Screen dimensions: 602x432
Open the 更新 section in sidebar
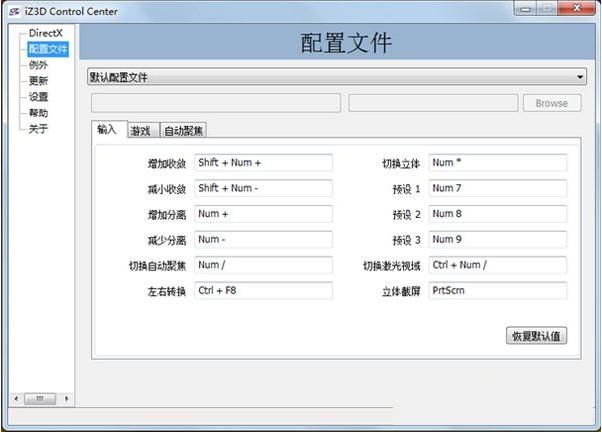(38, 81)
